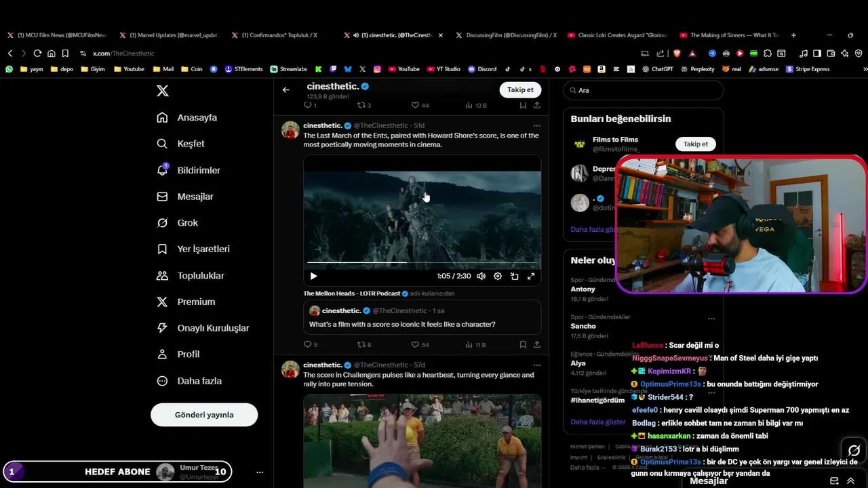This screenshot has height=488, width=868.
Task: Open Streamlabs bookmark
Action: point(288,69)
